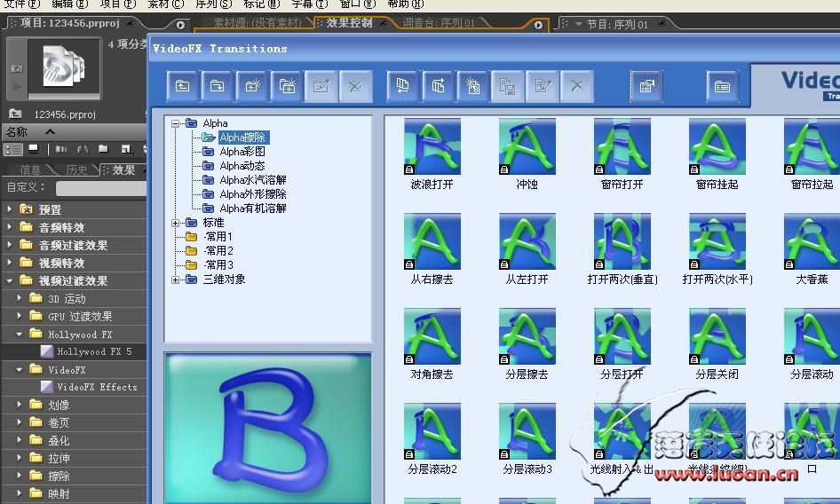
Task: Collapse the Hollywood FX folder
Action: [x=20, y=335]
